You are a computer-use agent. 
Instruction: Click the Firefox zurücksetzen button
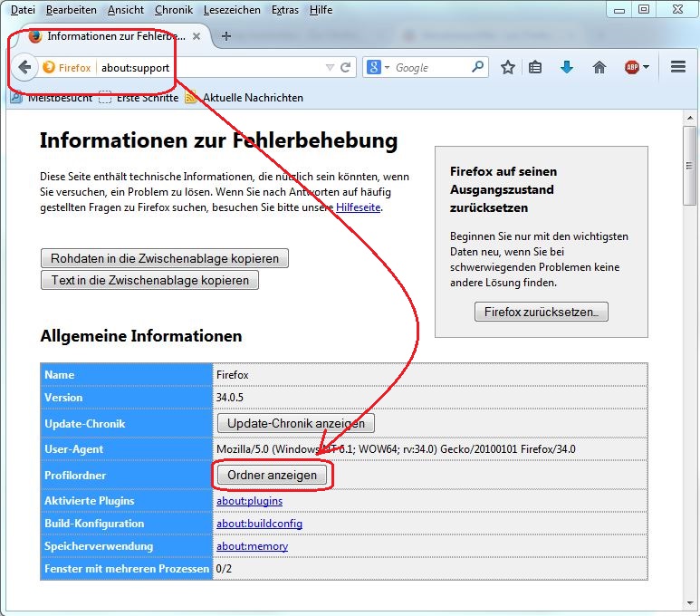tap(541, 312)
